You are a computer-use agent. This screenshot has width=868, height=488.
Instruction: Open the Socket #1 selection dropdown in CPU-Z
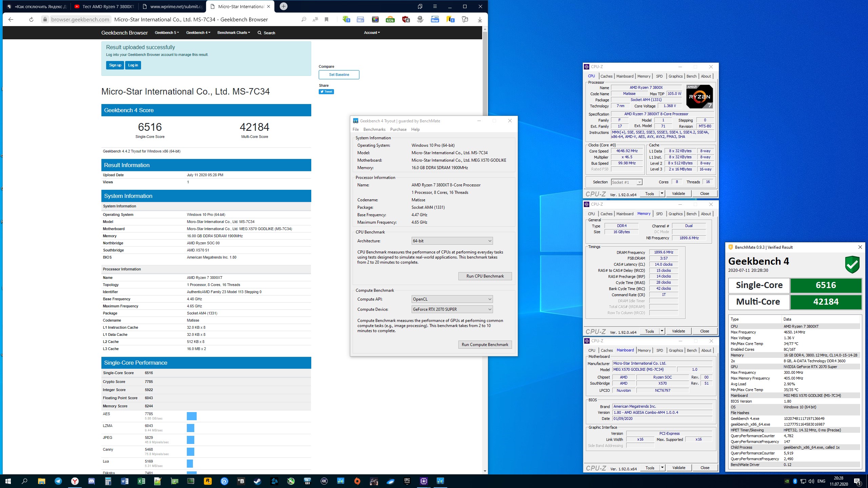click(x=627, y=182)
